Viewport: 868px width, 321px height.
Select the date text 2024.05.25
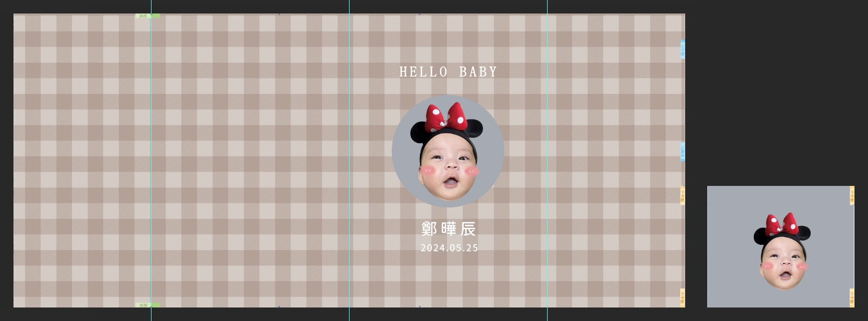[x=449, y=248]
